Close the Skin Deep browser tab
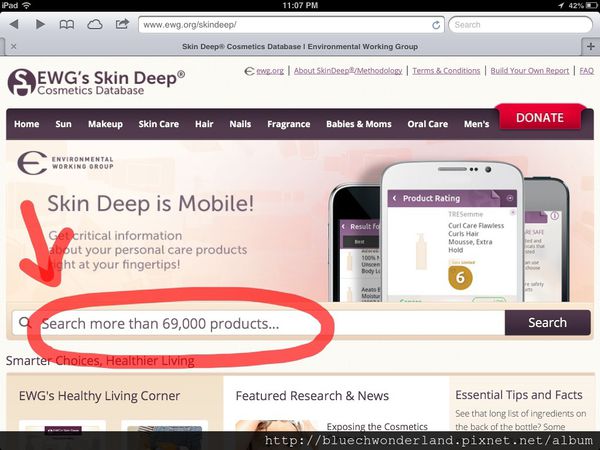This screenshot has height=450, width=600. click(12, 46)
